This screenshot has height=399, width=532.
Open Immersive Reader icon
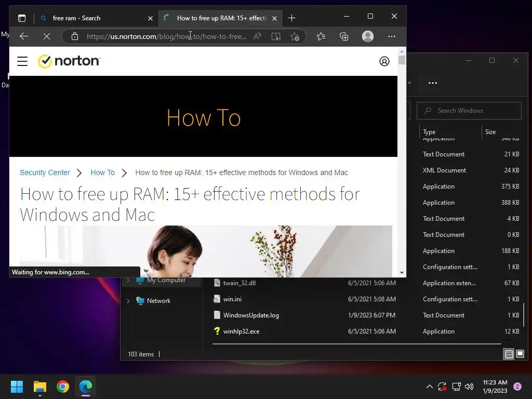pyautogui.click(x=276, y=36)
